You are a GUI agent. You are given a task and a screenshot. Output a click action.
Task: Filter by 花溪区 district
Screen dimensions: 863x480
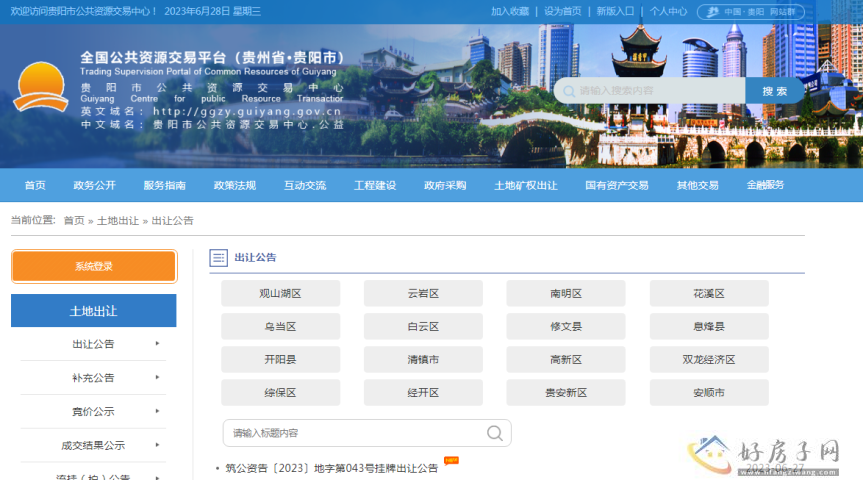709,293
